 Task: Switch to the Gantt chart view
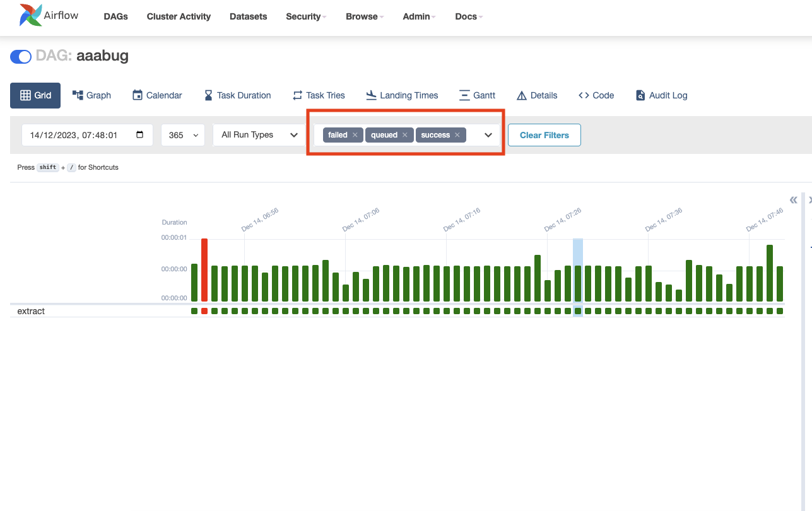(x=477, y=95)
